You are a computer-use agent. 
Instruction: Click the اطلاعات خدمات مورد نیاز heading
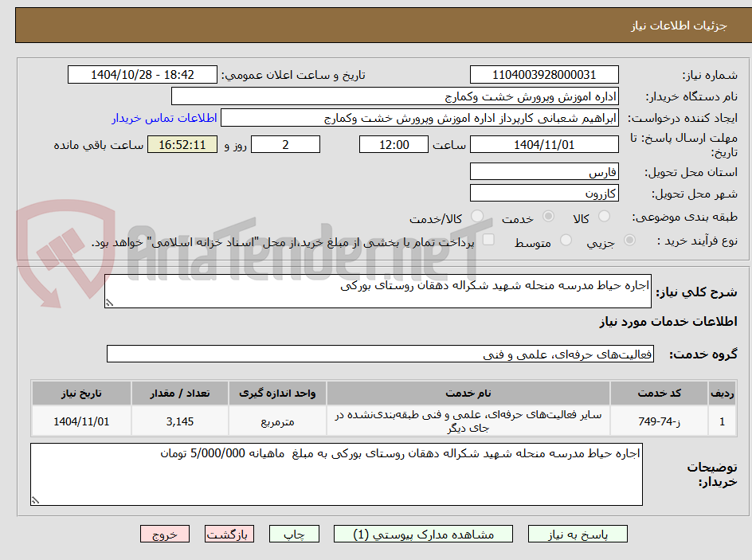pyautogui.click(x=668, y=322)
